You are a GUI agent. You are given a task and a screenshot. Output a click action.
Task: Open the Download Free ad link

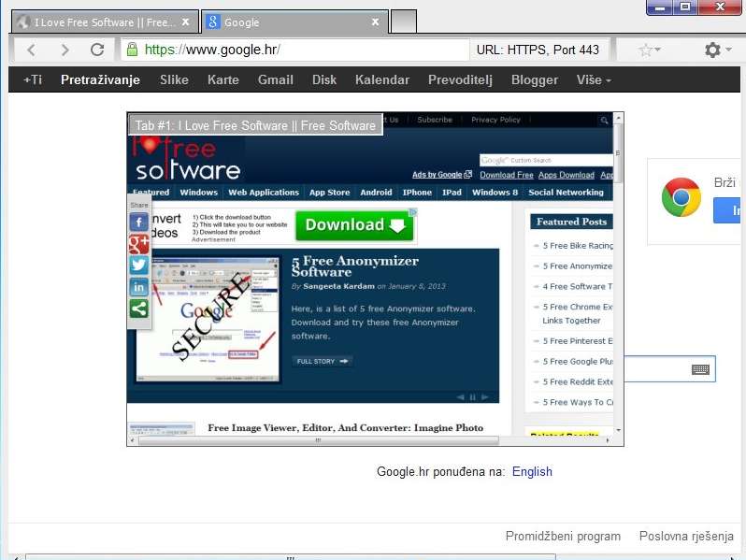click(x=507, y=175)
